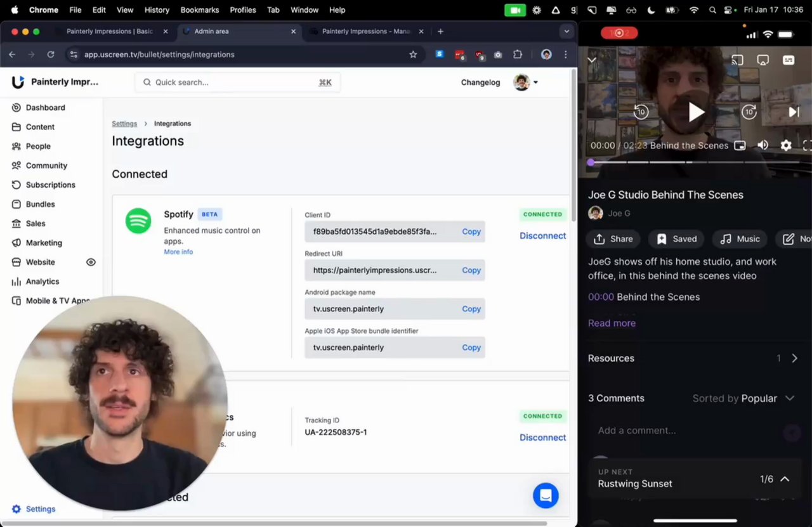Disconnect the Spotify integration
This screenshot has height=527, width=812.
[x=542, y=236]
